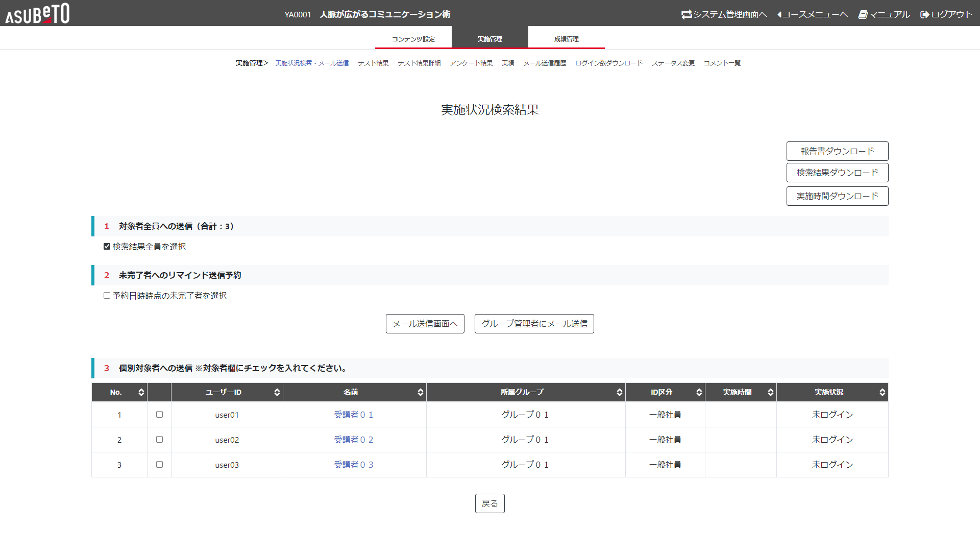The image size is (980, 554).
Task: Sort table by 所属グループ column arrows
Action: tap(619, 392)
